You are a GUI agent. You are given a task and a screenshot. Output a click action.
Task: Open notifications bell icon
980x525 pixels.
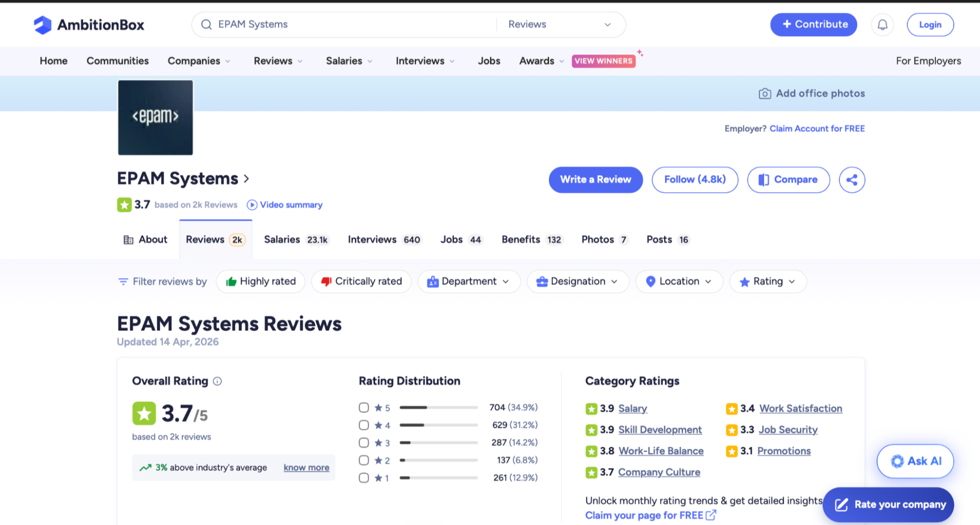click(x=882, y=25)
